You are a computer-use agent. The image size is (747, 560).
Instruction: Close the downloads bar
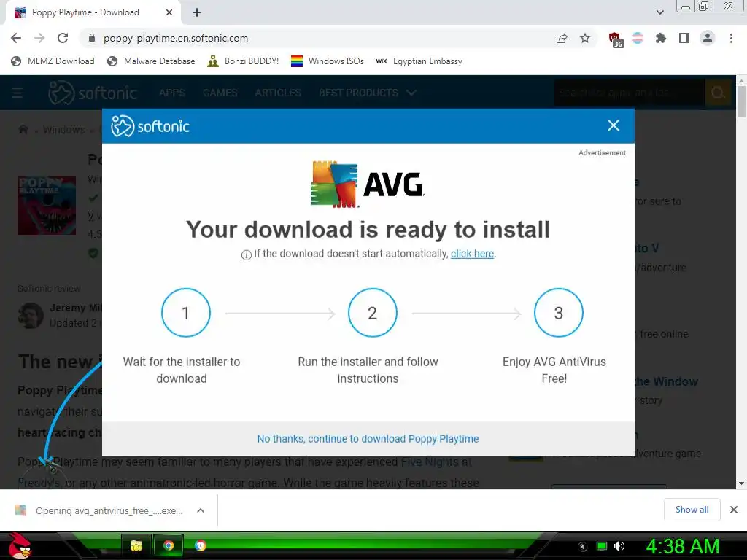[x=734, y=510]
